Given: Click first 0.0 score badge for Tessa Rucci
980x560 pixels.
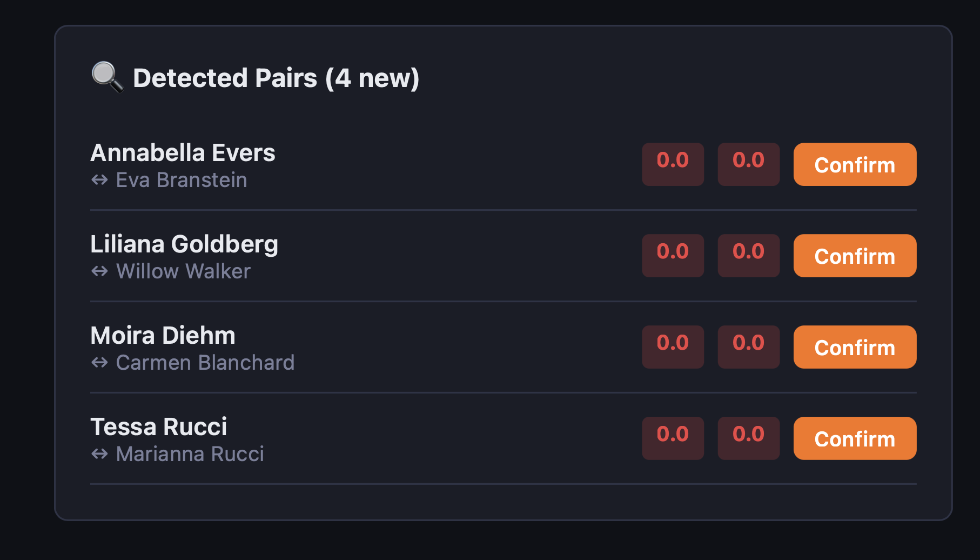Looking at the screenshot, I should pyautogui.click(x=673, y=438).
